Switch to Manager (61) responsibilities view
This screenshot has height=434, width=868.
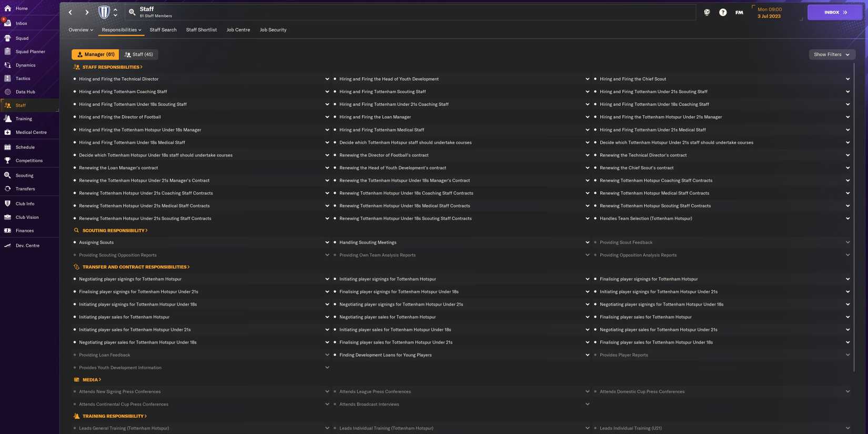click(95, 55)
